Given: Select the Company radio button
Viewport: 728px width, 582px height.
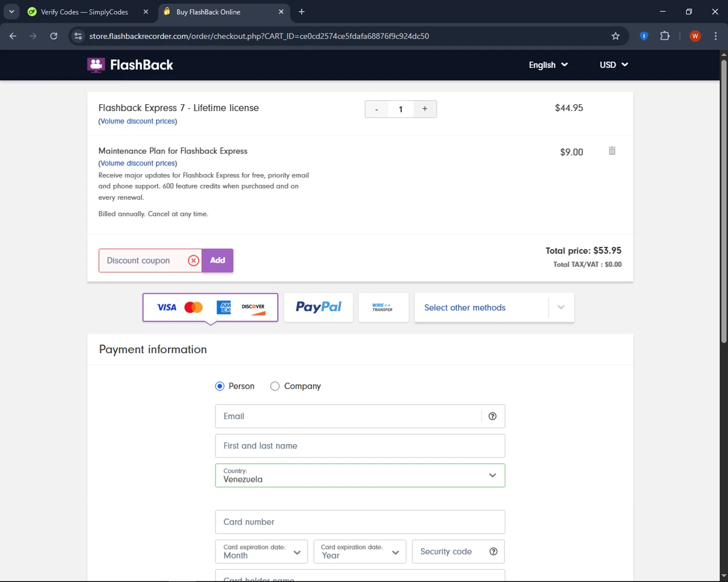Looking at the screenshot, I should 275,386.
